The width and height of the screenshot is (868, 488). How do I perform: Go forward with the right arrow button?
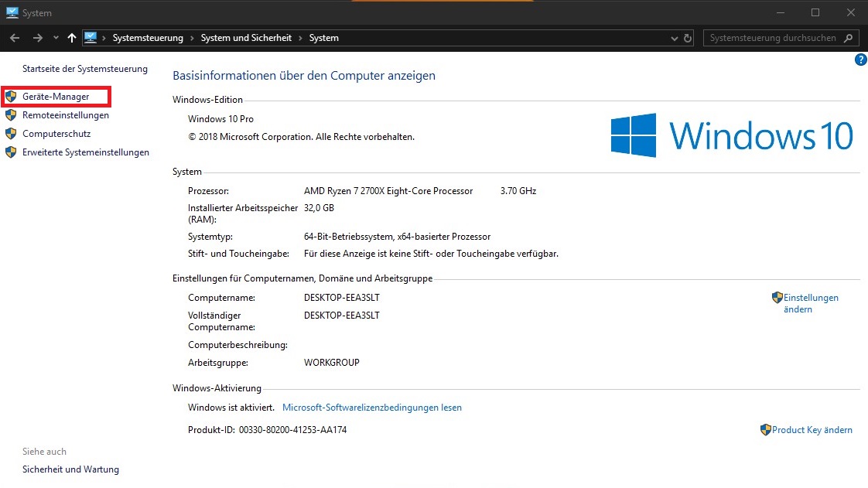coord(38,38)
